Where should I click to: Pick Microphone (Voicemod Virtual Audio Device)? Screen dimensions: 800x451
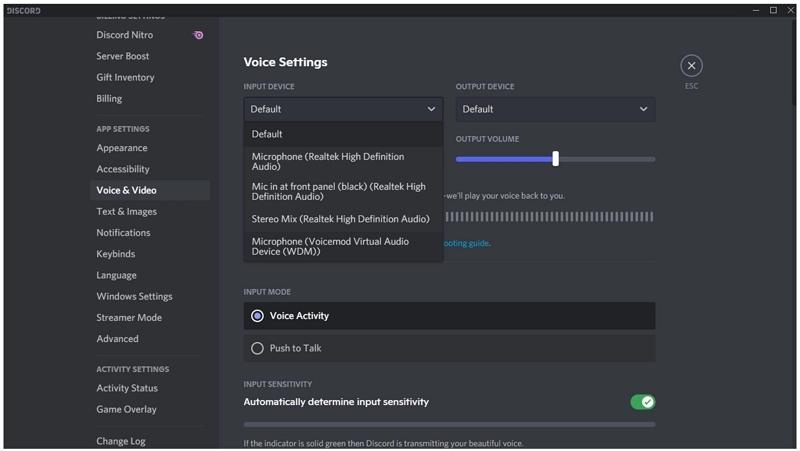coord(329,246)
